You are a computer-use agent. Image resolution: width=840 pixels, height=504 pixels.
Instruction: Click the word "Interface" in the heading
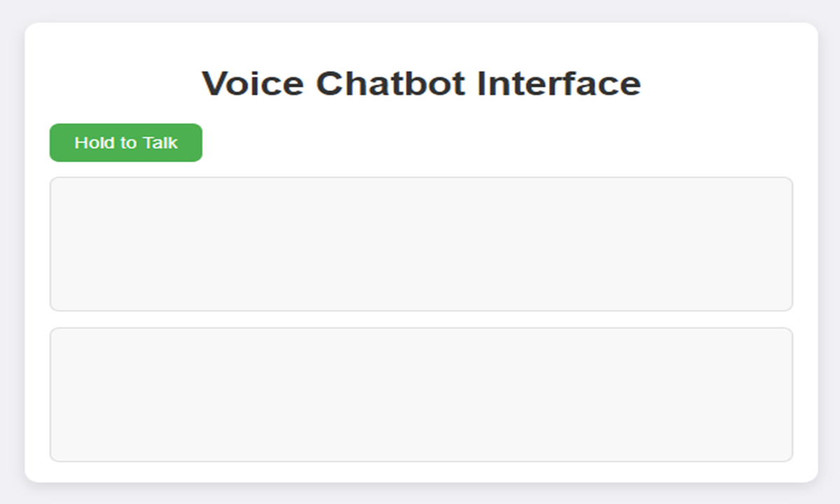559,83
